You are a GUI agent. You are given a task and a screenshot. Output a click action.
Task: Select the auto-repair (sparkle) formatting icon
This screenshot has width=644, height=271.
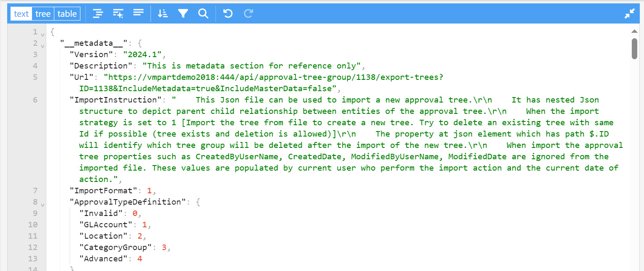[118, 13]
